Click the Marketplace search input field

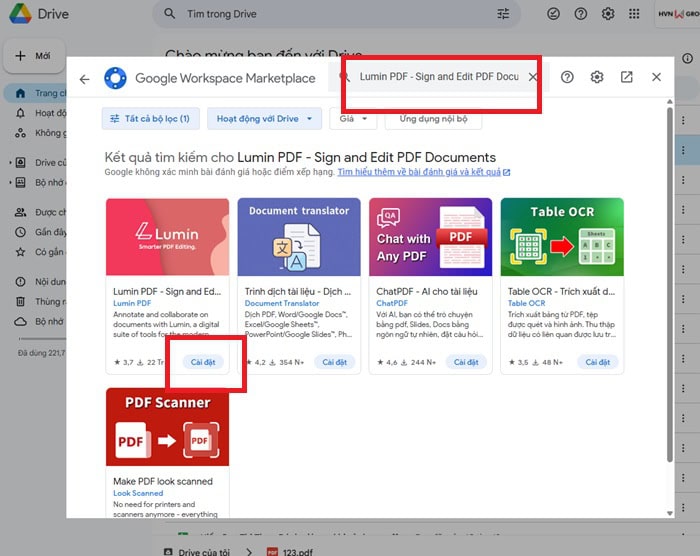[438, 77]
